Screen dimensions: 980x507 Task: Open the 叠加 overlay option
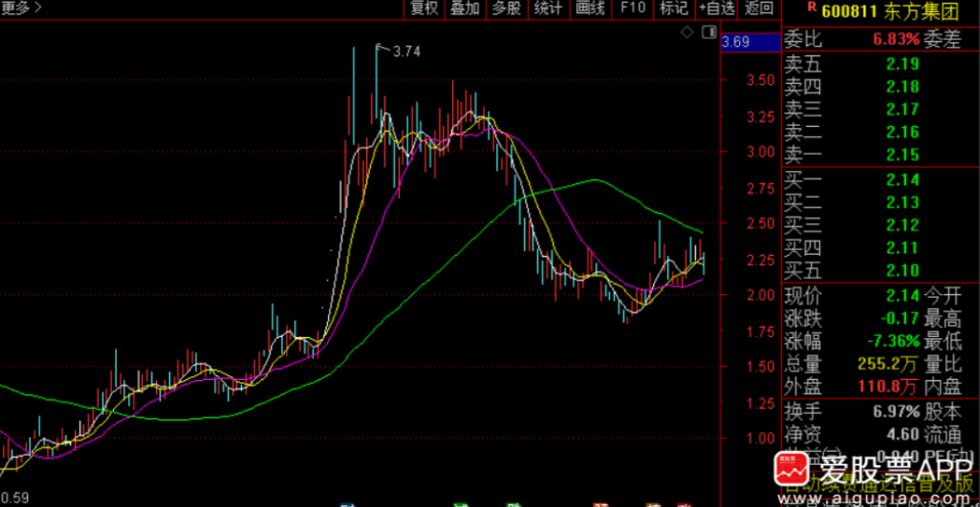[464, 8]
